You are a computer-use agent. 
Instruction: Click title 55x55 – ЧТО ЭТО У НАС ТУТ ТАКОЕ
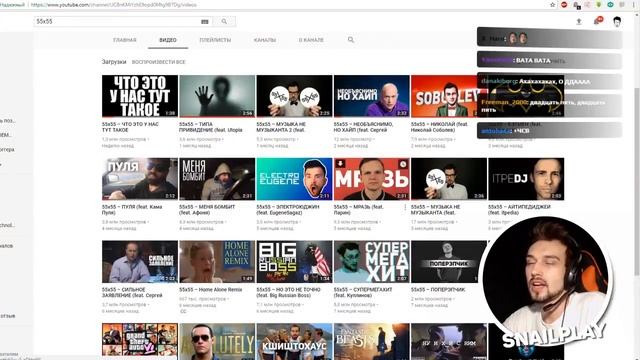[131, 127]
